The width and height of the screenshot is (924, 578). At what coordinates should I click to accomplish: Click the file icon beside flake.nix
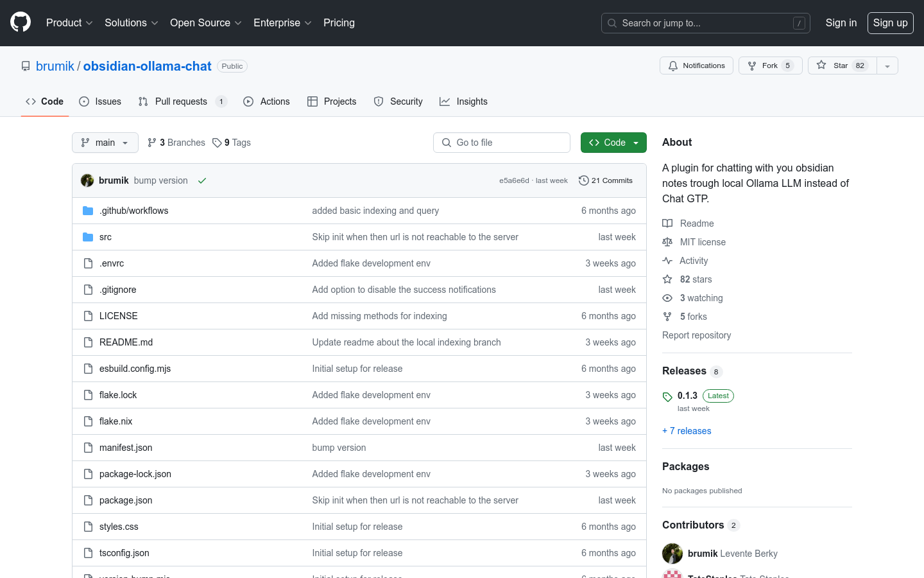(88, 421)
